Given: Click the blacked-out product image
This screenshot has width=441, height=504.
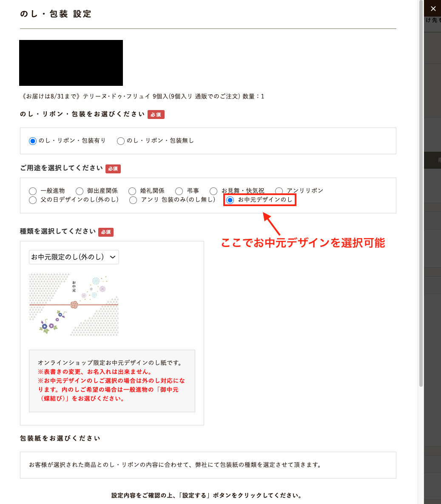Looking at the screenshot, I should tap(71, 62).
